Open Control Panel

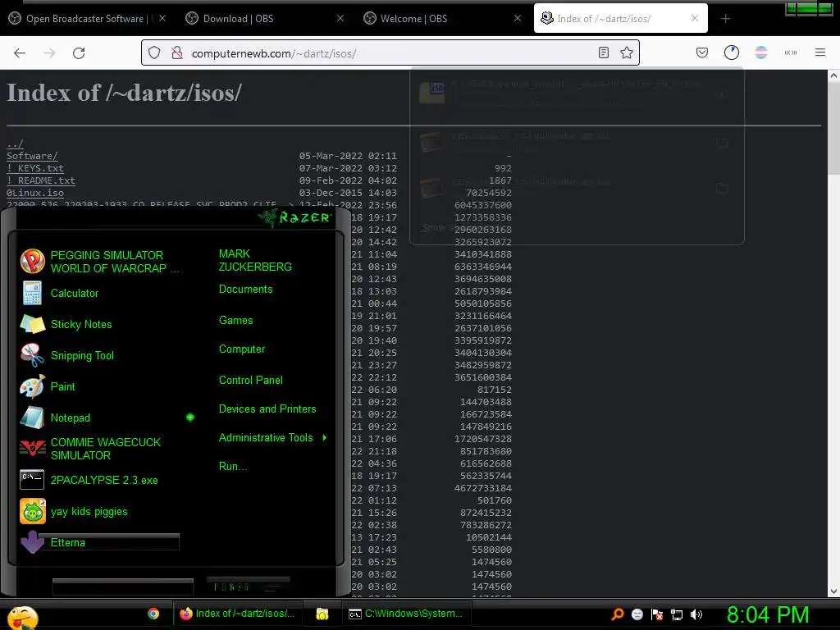(251, 381)
